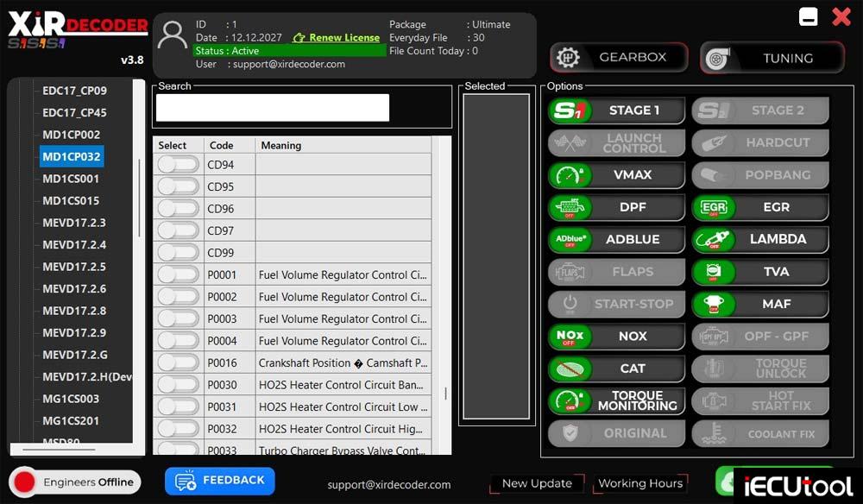Click the Hardcut flame icon

coord(714,143)
